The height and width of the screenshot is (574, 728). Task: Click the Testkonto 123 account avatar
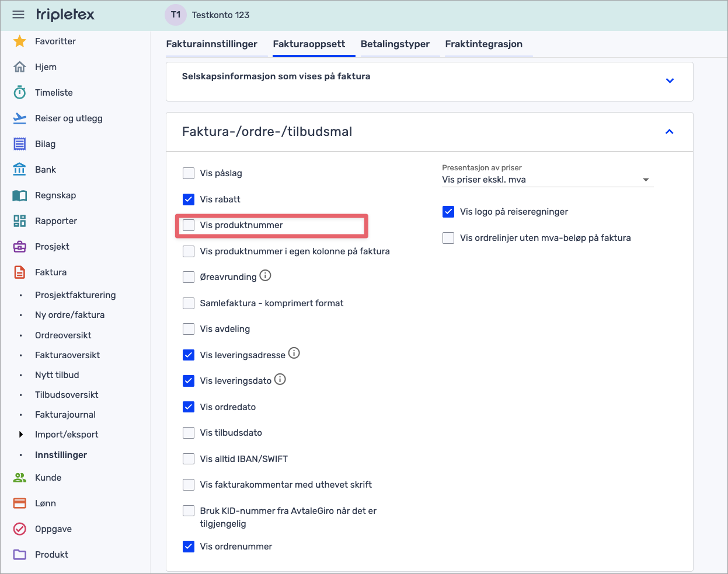[x=175, y=15]
